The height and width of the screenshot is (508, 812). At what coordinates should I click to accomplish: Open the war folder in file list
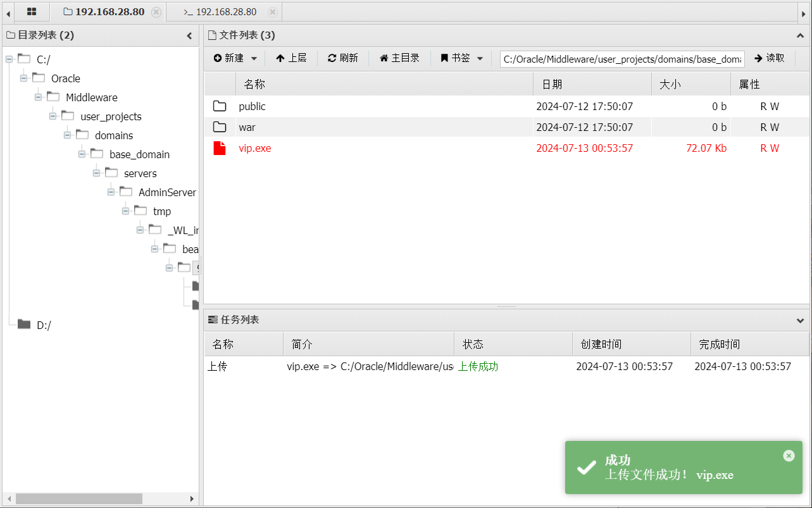[x=247, y=127]
